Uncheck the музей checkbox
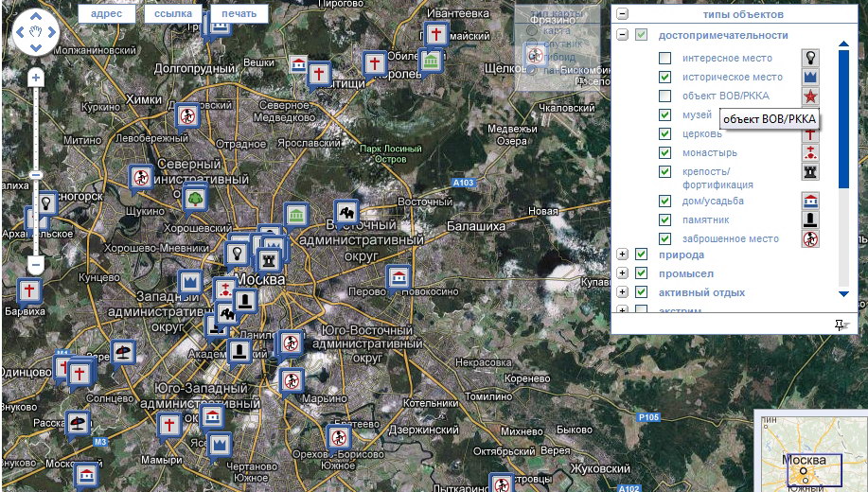This screenshot has width=868, height=492. coord(665,115)
